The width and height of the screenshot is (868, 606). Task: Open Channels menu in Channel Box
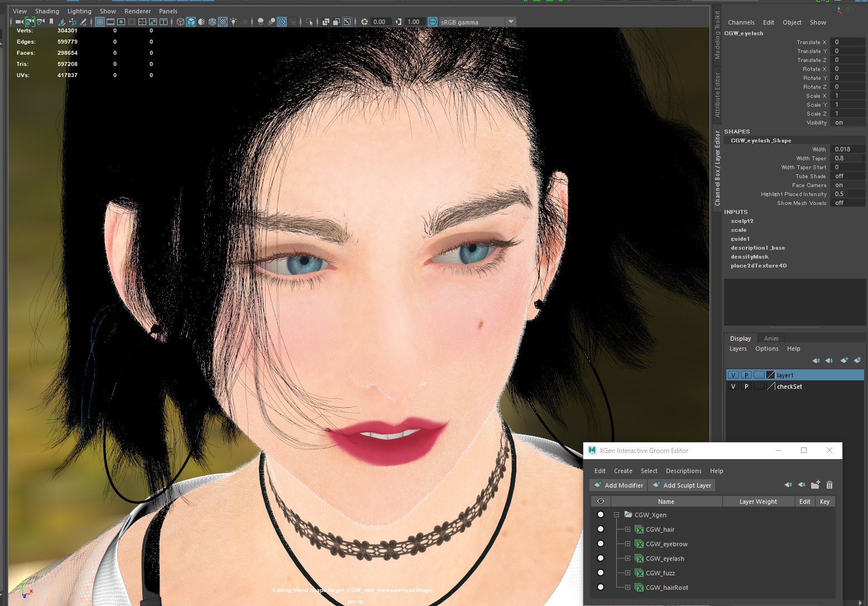[741, 22]
